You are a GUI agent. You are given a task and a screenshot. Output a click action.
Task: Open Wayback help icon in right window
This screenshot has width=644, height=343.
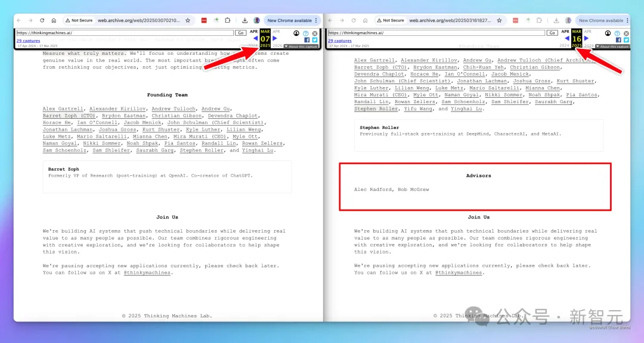tap(617, 33)
